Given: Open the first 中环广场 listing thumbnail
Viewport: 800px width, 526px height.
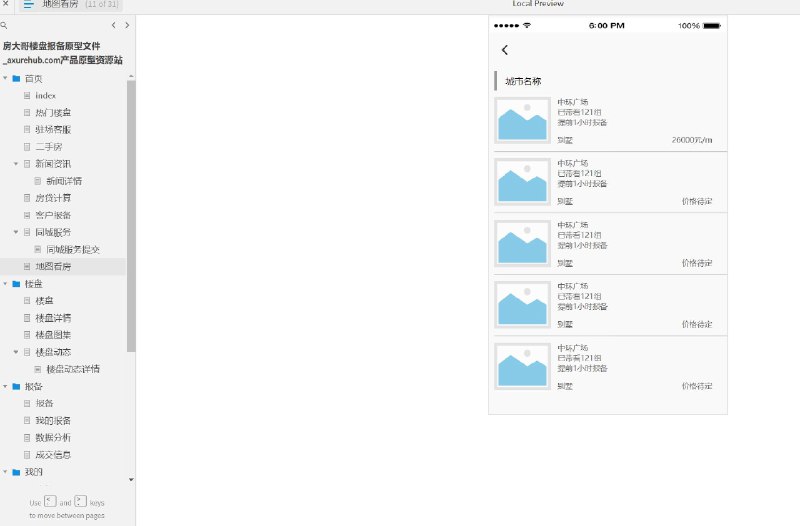Looking at the screenshot, I should [522, 120].
